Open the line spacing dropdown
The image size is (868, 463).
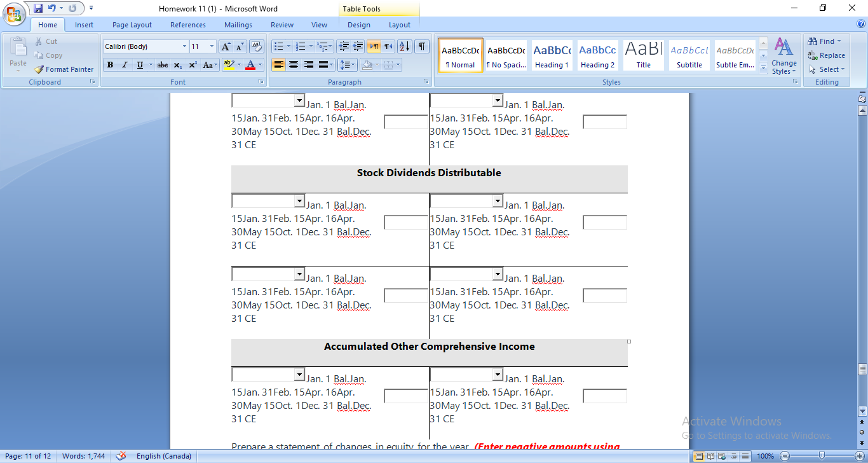348,65
